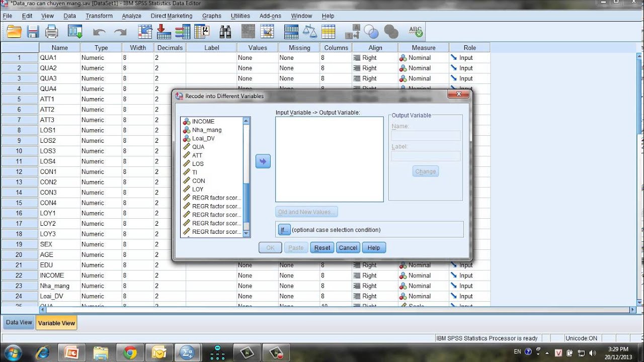Click the blue arrow move-variable button
The height and width of the screenshot is (362, 644).
[x=263, y=161]
